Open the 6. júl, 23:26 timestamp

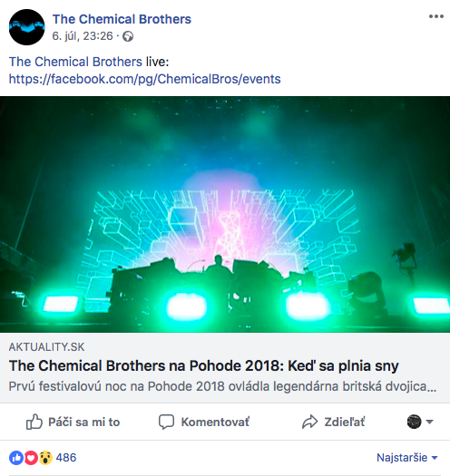pos(83,36)
